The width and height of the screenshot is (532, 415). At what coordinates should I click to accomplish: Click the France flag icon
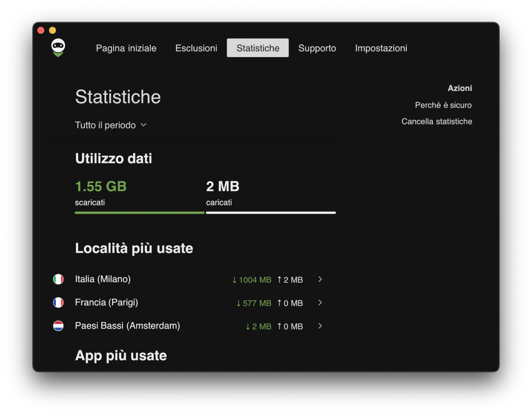58,303
